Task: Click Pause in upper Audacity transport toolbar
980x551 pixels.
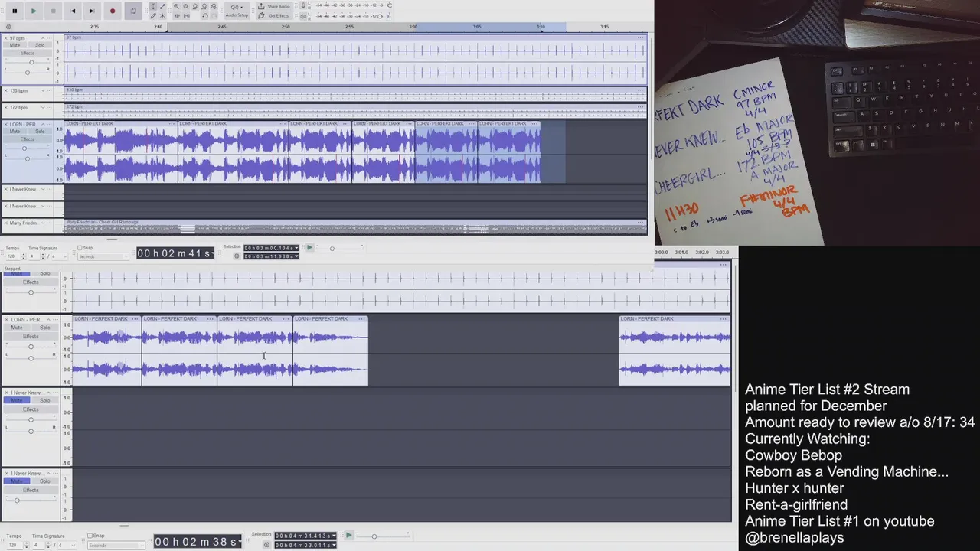Action: [x=15, y=11]
